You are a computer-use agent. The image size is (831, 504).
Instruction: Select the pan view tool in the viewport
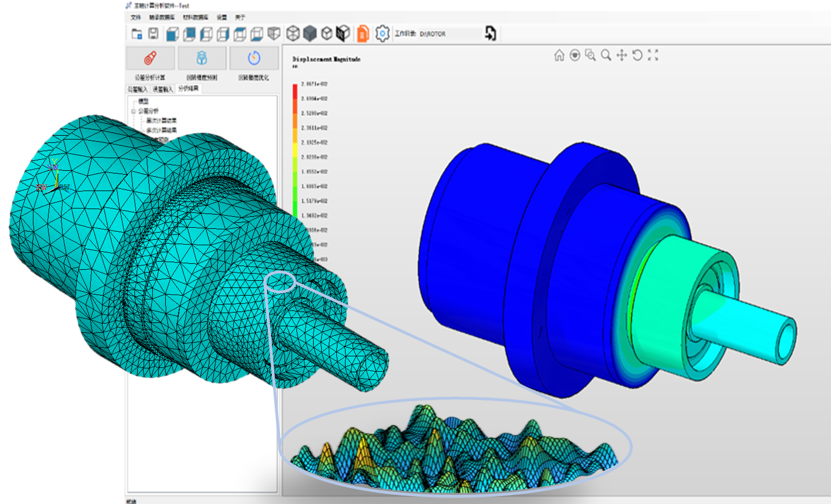point(622,55)
